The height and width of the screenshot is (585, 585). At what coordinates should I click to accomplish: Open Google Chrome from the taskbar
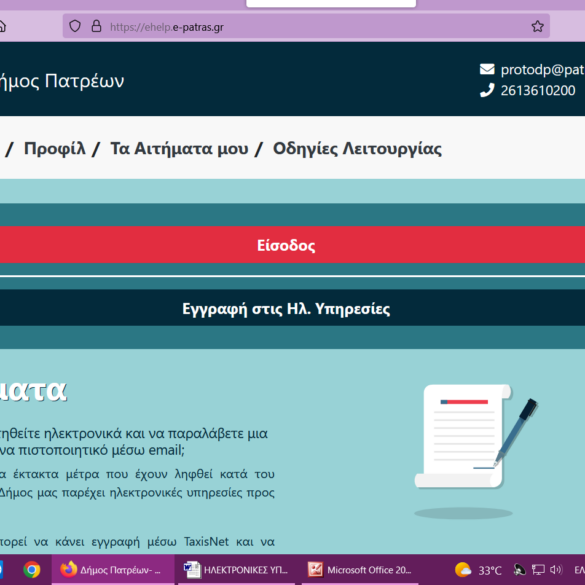32,570
